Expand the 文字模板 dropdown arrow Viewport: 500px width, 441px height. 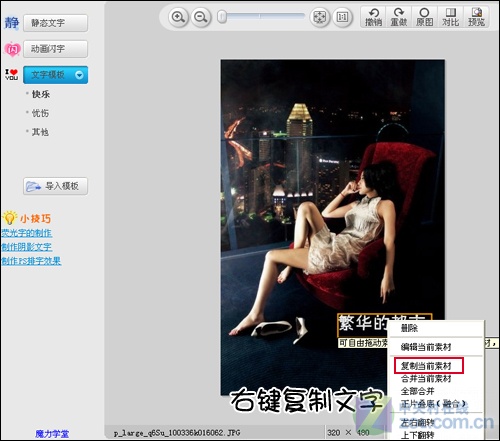tap(79, 75)
